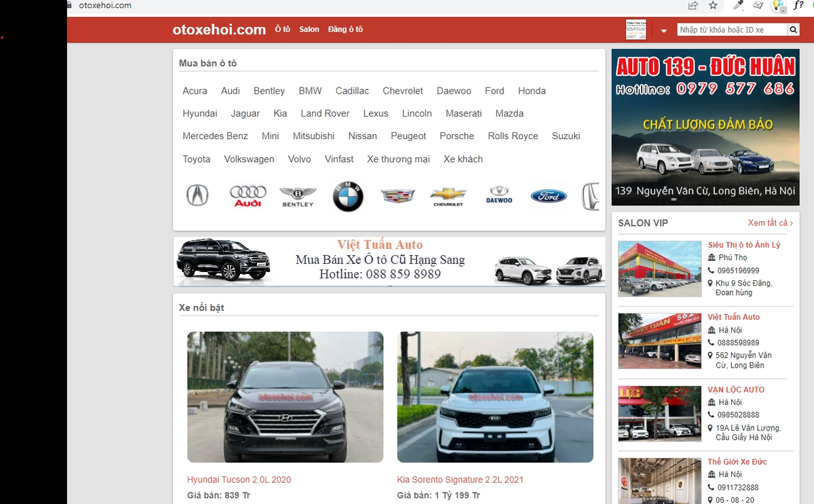Viewport: 814px width, 504px height.
Task: Expand the account dropdown arrow in header
Action: 663,31
